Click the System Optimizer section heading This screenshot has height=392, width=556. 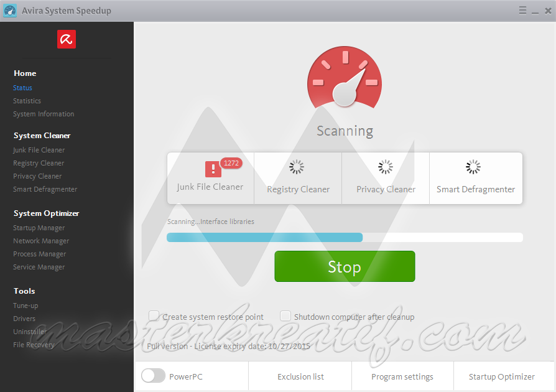[x=46, y=213]
